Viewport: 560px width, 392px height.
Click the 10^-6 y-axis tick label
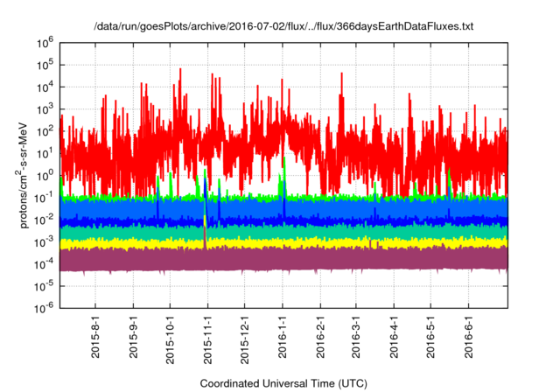pyautogui.click(x=45, y=309)
